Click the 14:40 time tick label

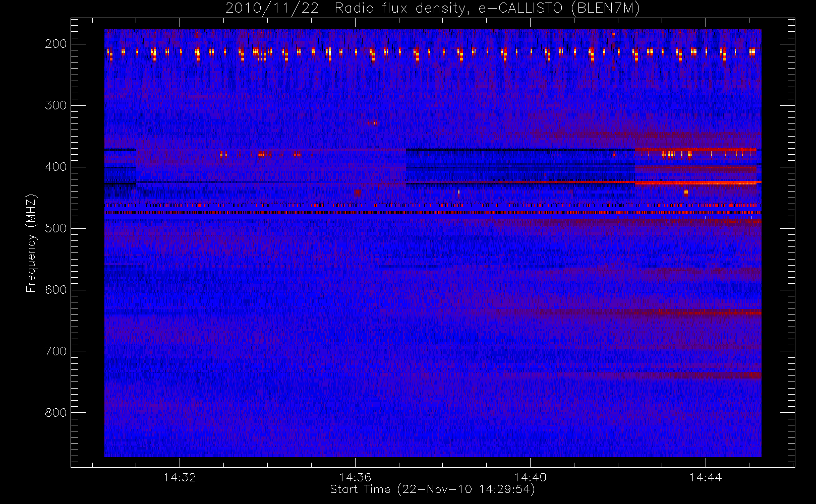coord(530,477)
